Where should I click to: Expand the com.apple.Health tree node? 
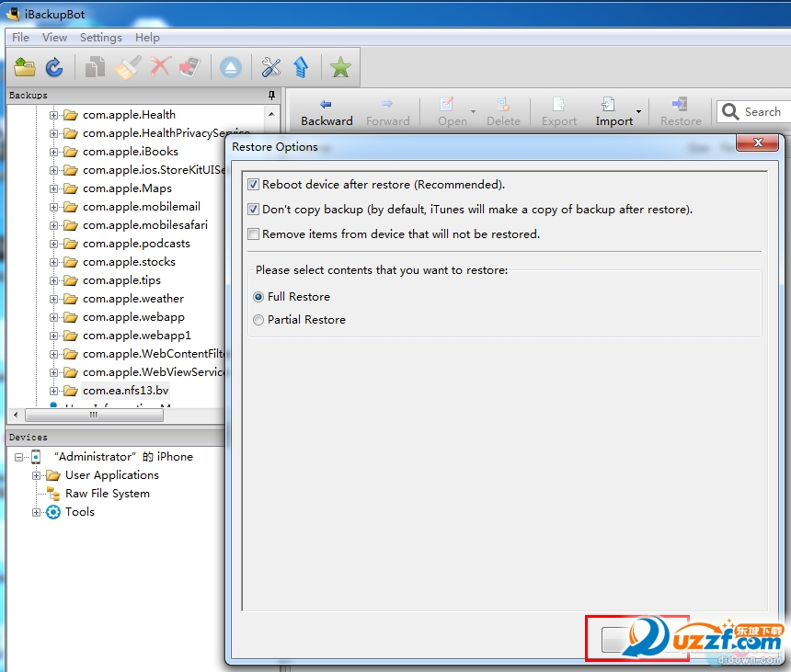coord(54,115)
